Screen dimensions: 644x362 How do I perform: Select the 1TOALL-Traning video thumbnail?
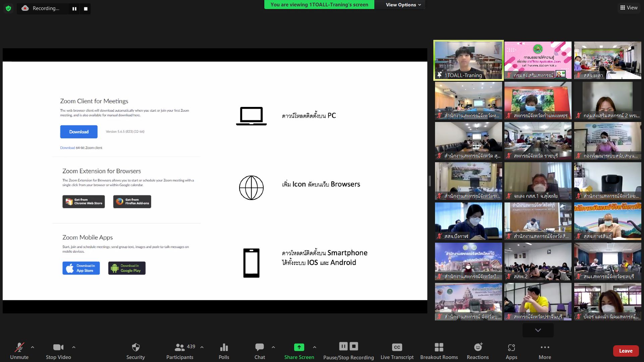(469, 60)
